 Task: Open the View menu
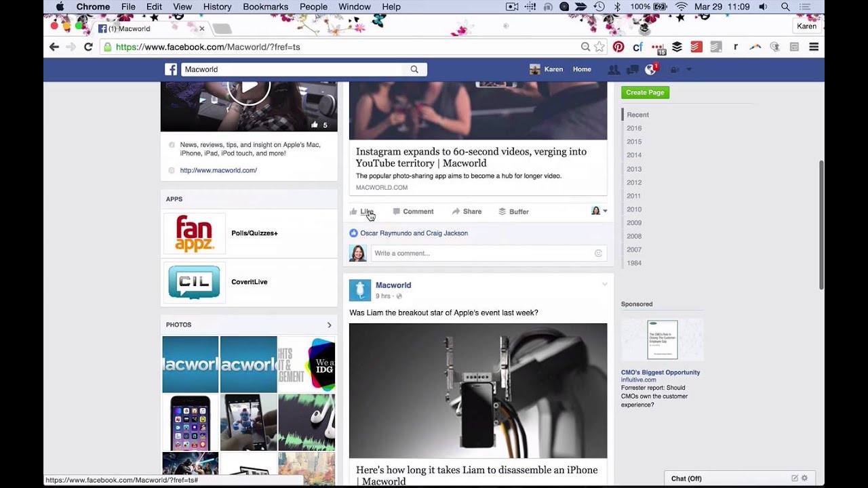182,7
